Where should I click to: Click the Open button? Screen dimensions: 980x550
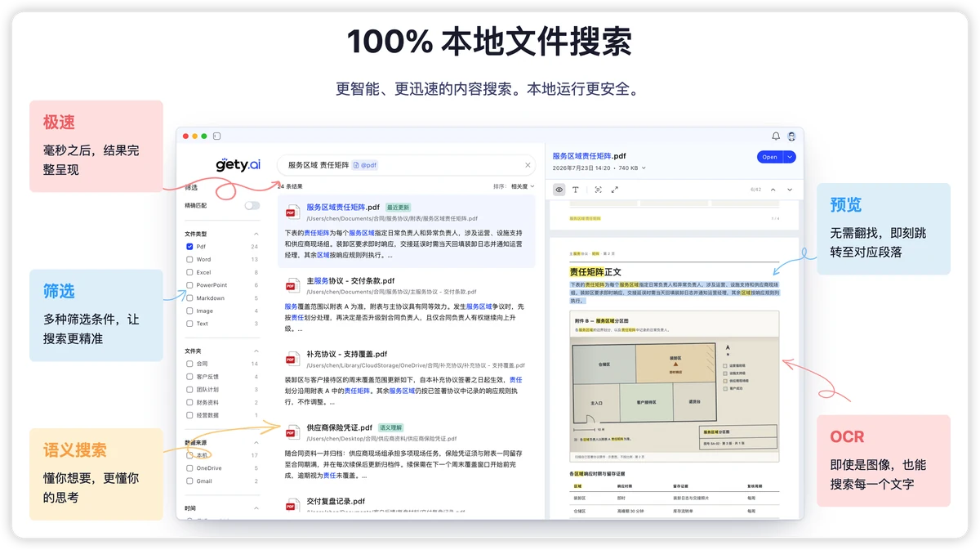click(x=769, y=157)
